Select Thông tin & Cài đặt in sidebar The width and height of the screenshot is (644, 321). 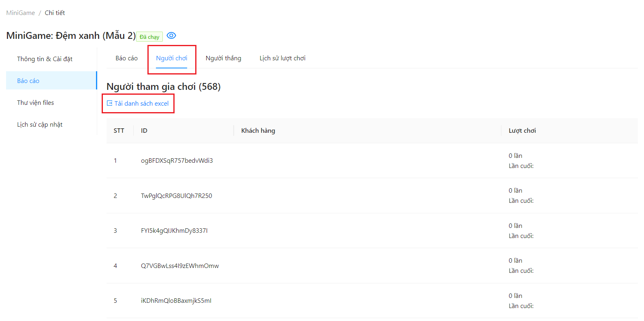pyautogui.click(x=45, y=59)
